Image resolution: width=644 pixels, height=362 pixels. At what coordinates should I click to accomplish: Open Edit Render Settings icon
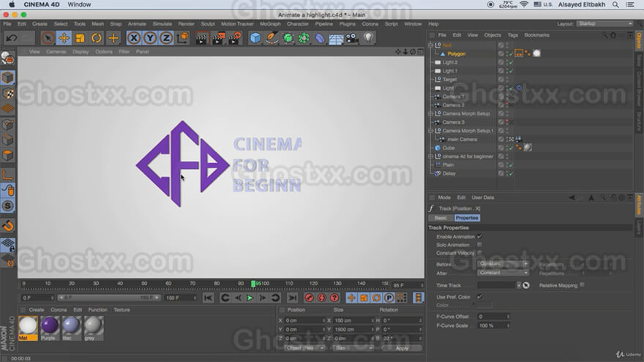pyautogui.click(x=234, y=38)
